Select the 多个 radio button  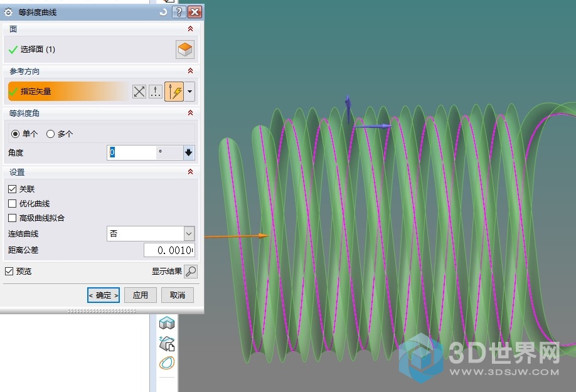pyautogui.click(x=50, y=134)
